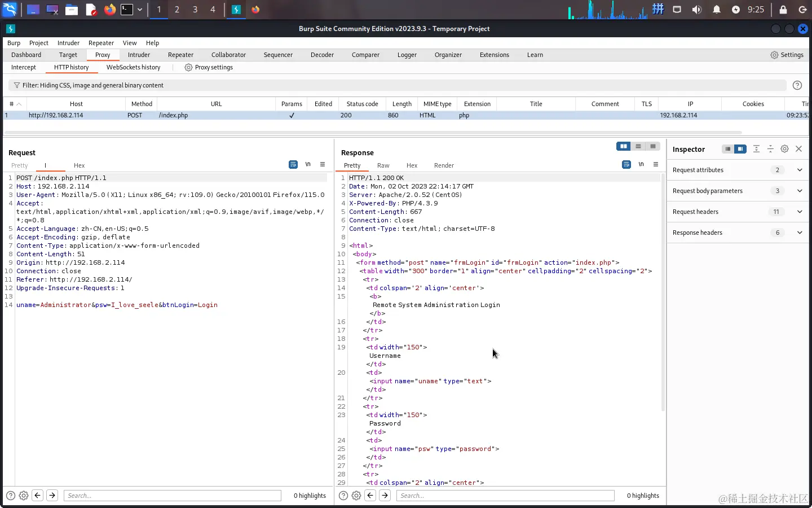Click the Request search input field
812x508 pixels.
(172, 496)
